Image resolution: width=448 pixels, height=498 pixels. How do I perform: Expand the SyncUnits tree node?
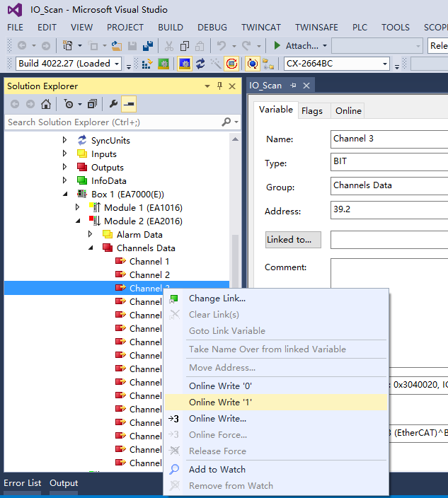[x=65, y=140]
